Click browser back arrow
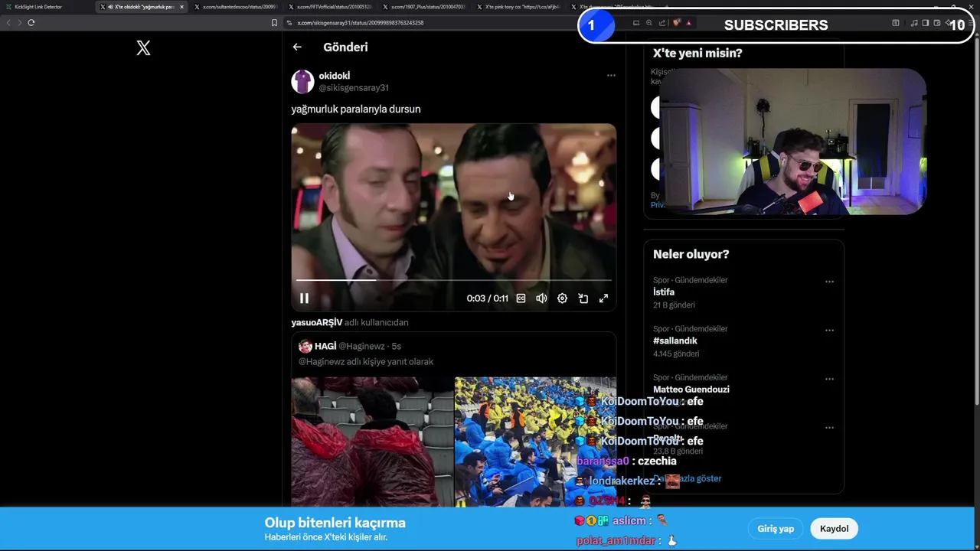Viewport: 980px width, 551px height. pyautogui.click(x=8, y=23)
